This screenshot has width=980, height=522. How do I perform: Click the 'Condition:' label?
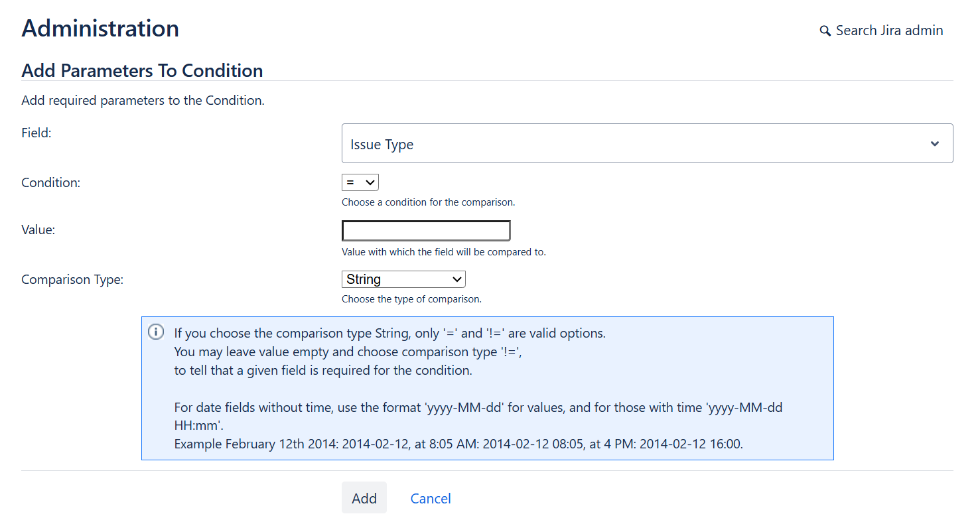pos(50,182)
